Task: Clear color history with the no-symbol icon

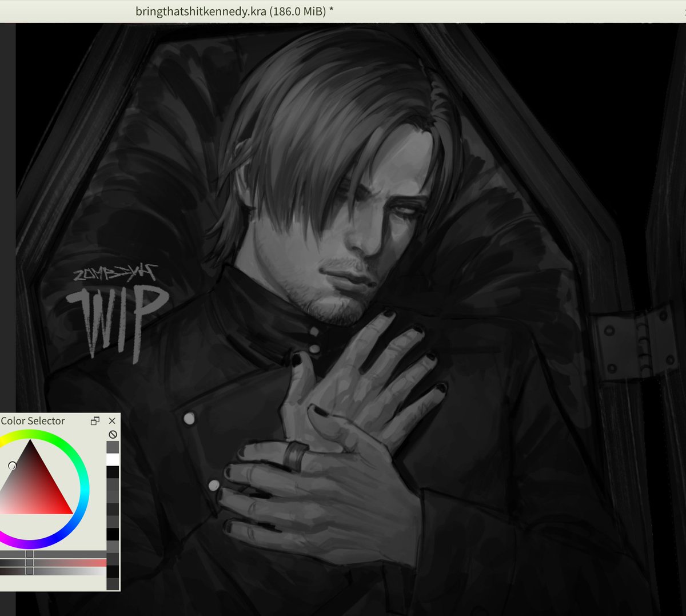Action: pos(113,435)
